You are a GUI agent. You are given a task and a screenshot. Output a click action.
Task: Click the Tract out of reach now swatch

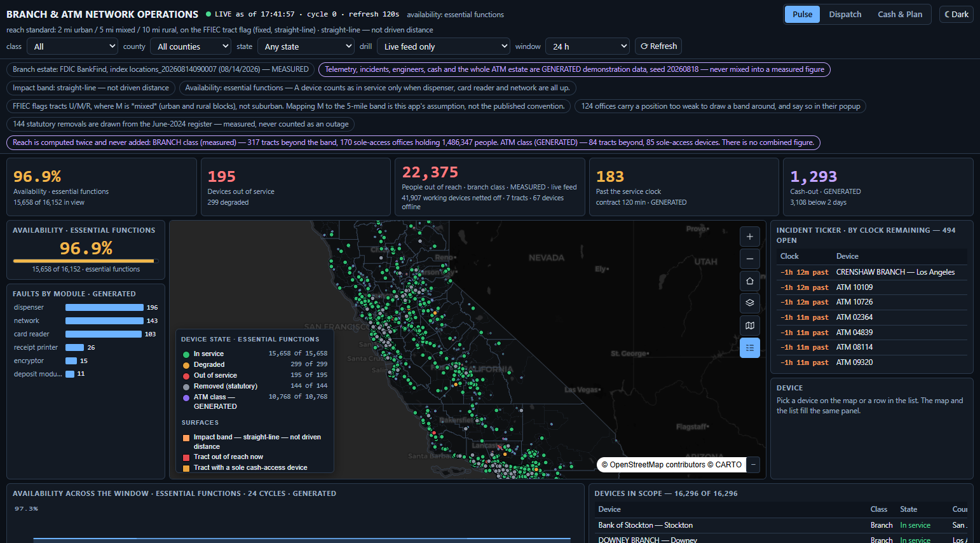[x=186, y=457]
